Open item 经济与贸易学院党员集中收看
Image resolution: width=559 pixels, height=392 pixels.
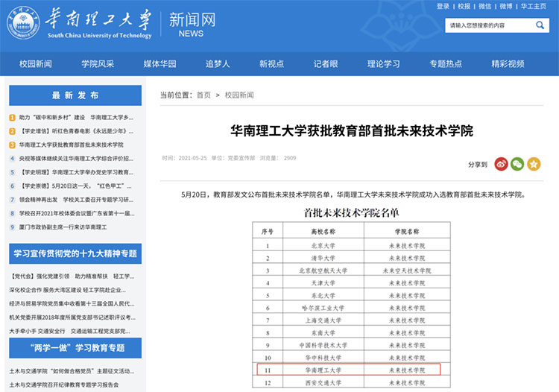[x=72, y=303]
